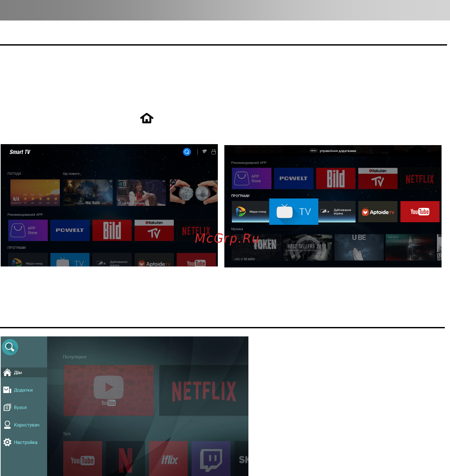Screen dimensions: 450x476
Task: Click the round search icon in app store sidebar
Action: click(10, 347)
